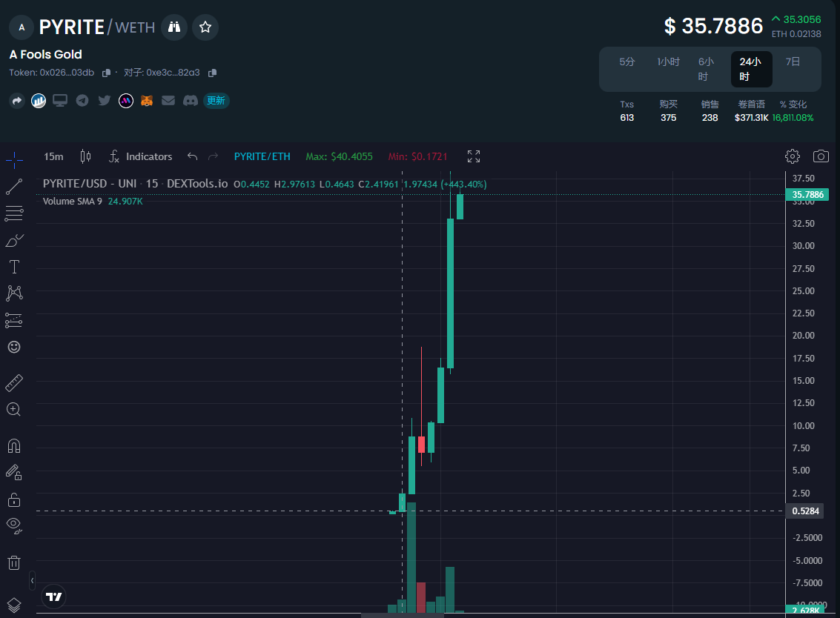Activate the zoom in tool

pyautogui.click(x=14, y=410)
